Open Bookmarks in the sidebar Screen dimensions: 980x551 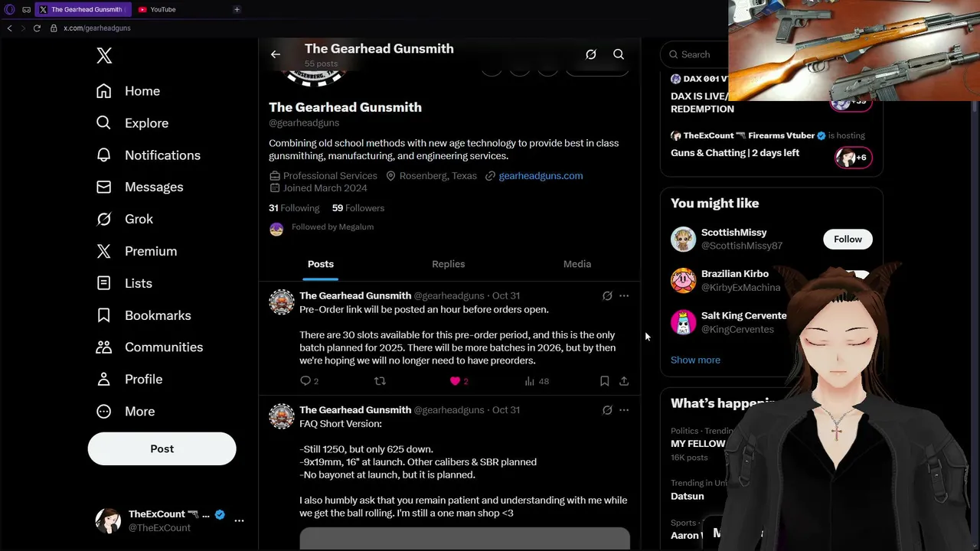click(x=143, y=315)
